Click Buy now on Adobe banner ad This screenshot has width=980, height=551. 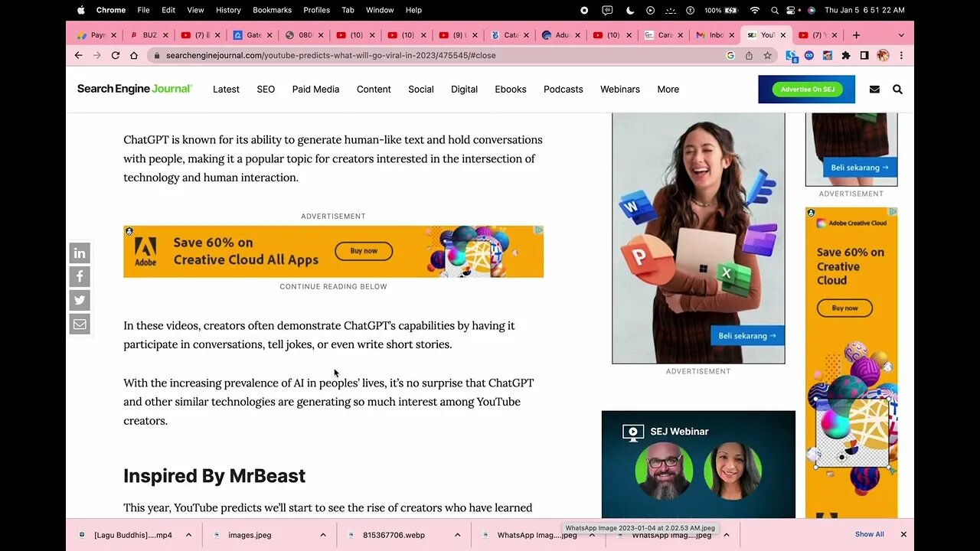tap(364, 251)
